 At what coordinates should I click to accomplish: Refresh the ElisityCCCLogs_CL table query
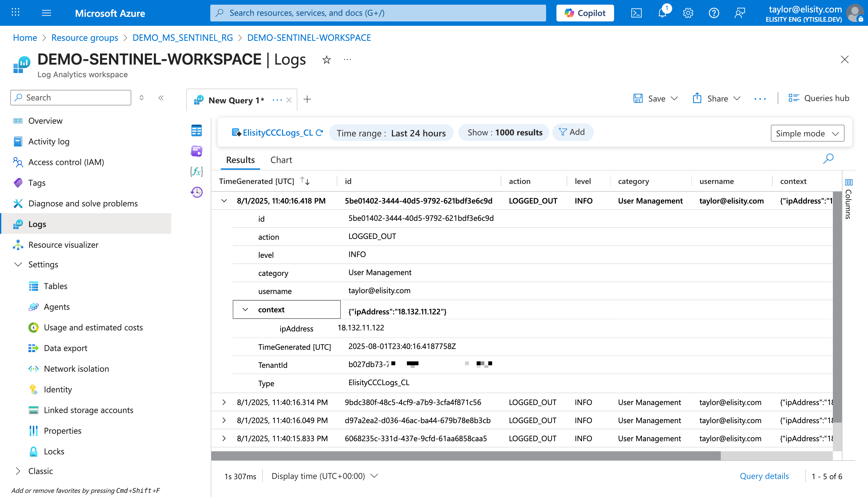[x=320, y=133]
